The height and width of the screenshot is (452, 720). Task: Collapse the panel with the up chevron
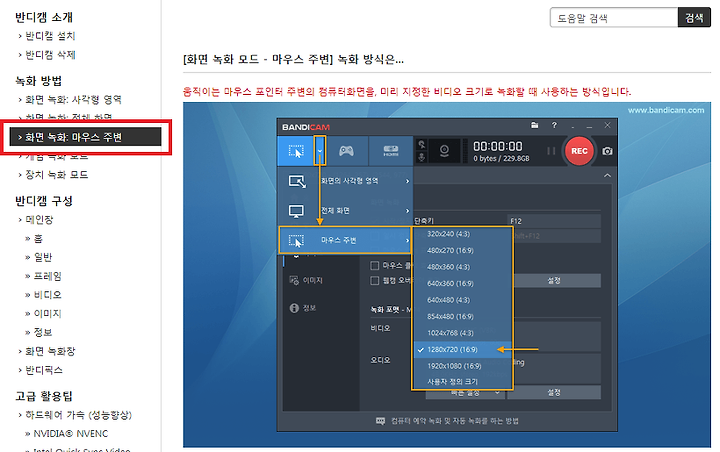click(607, 175)
